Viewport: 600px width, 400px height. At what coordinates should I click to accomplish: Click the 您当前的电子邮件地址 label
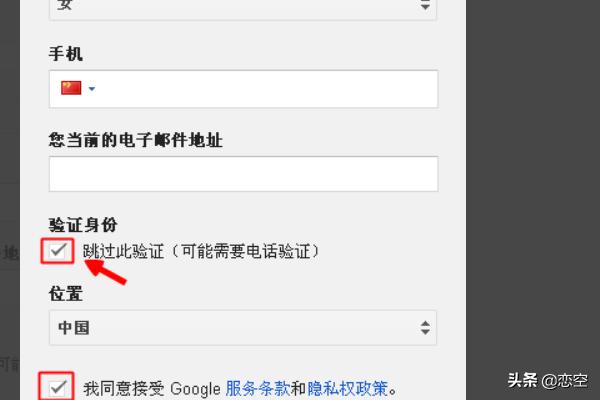click(x=135, y=140)
